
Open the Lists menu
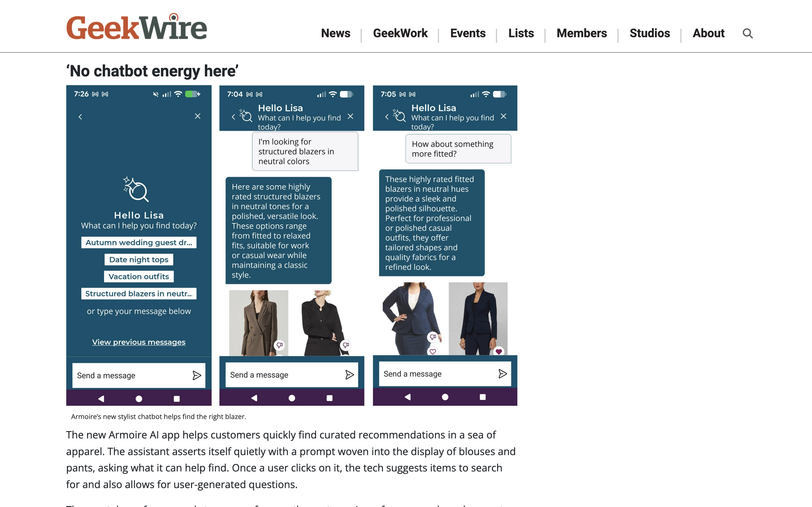point(521,33)
